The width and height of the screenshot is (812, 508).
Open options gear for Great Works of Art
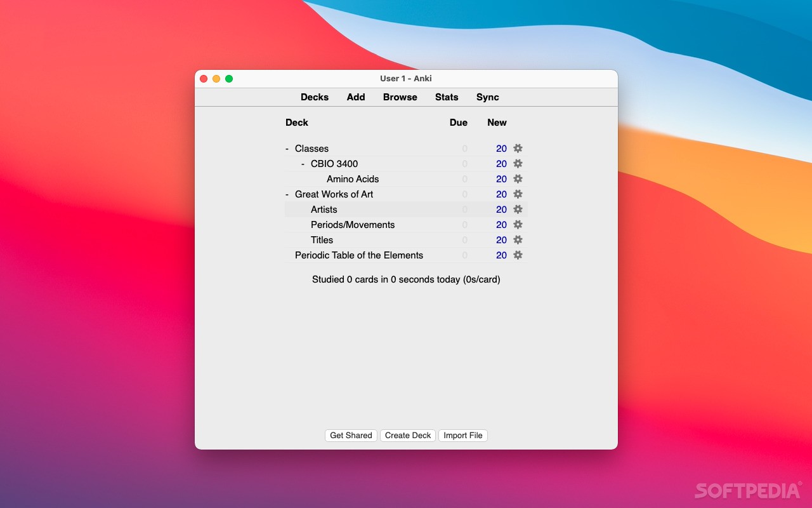coord(518,194)
